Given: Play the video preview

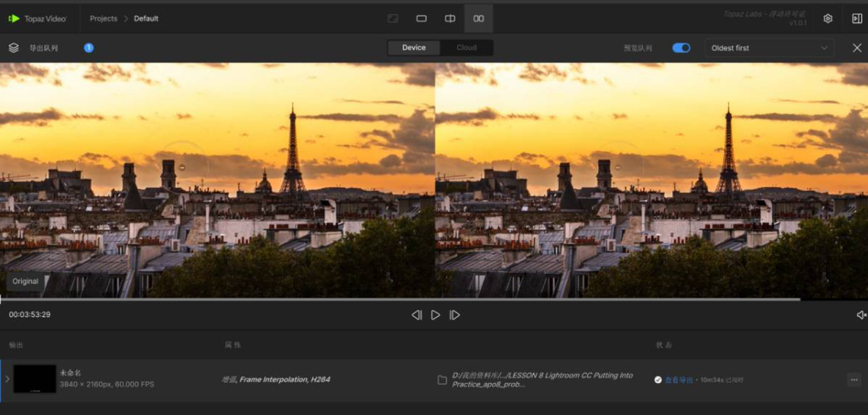Looking at the screenshot, I should coord(435,315).
